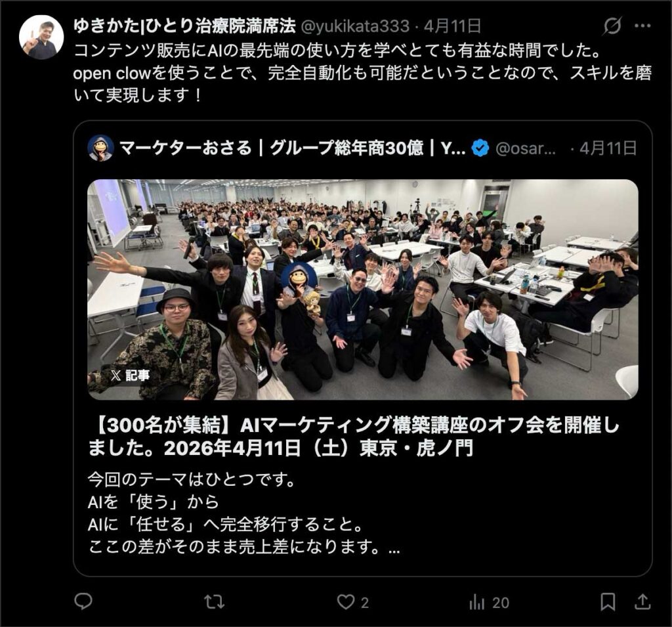This screenshot has height=627, width=672.
Task: Click the quoted post's 4月11日 date
Action: [x=608, y=148]
